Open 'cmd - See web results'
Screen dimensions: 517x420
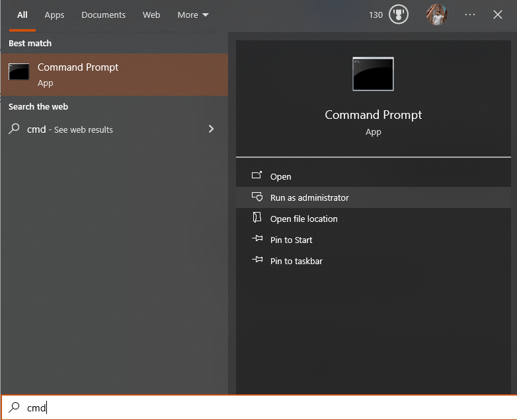point(114,129)
